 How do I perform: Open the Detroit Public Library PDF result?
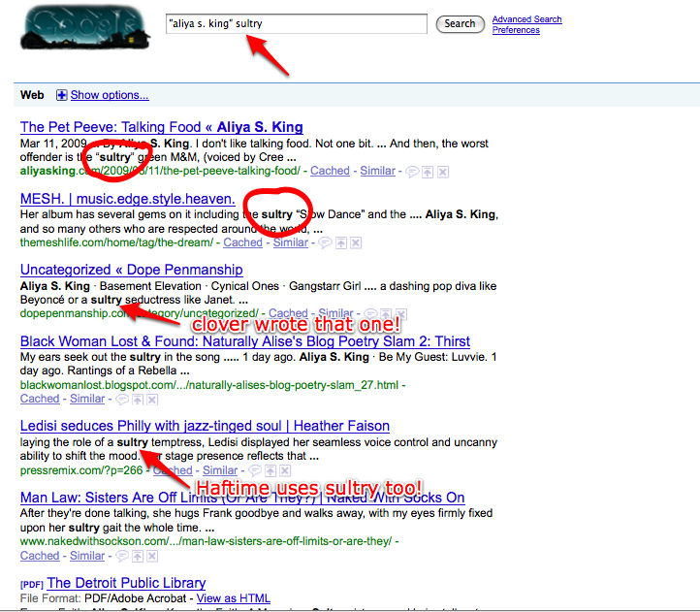click(126, 583)
